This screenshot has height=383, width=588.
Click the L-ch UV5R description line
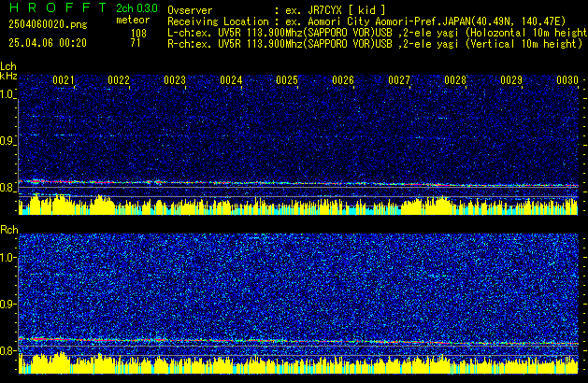pyautogui.click(x=378, y=33)
